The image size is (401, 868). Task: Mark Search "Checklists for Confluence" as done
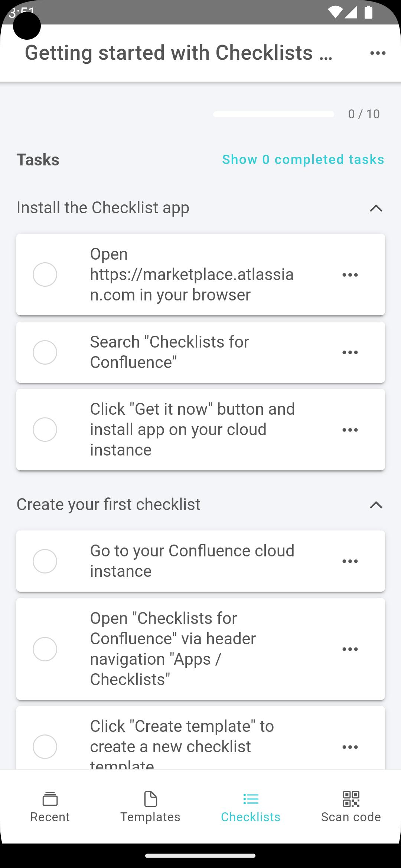[x=45, y=352]
